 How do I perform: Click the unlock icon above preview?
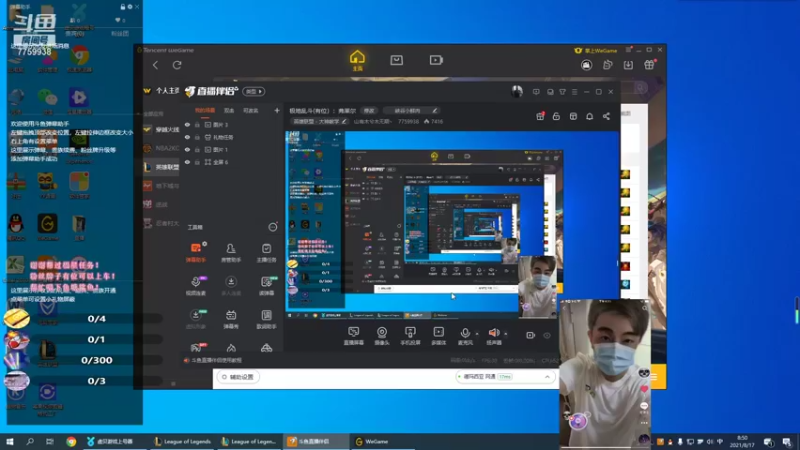[x=556, y=116]
